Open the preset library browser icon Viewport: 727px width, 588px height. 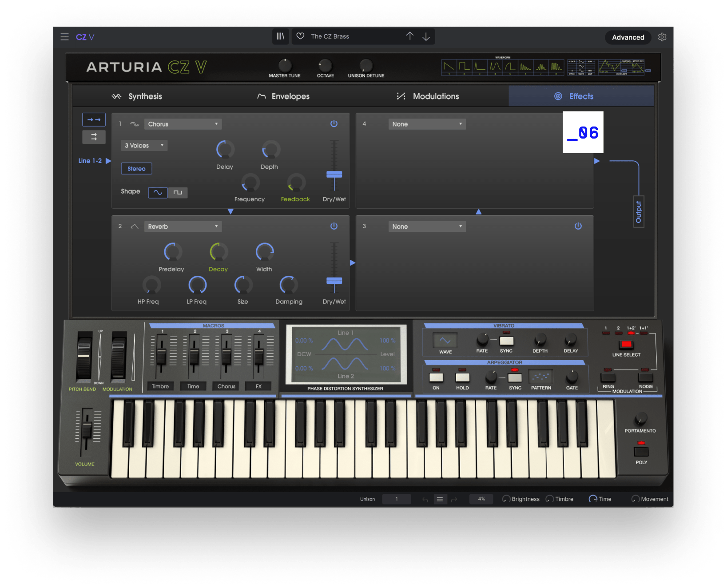[281, 36]
